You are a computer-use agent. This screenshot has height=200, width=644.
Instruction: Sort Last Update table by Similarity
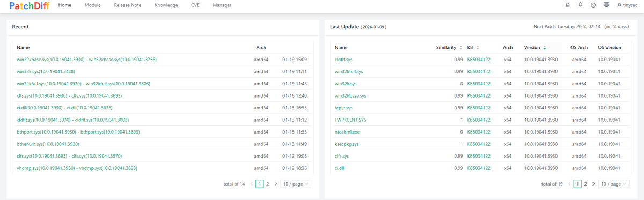[x=449, y=47]
